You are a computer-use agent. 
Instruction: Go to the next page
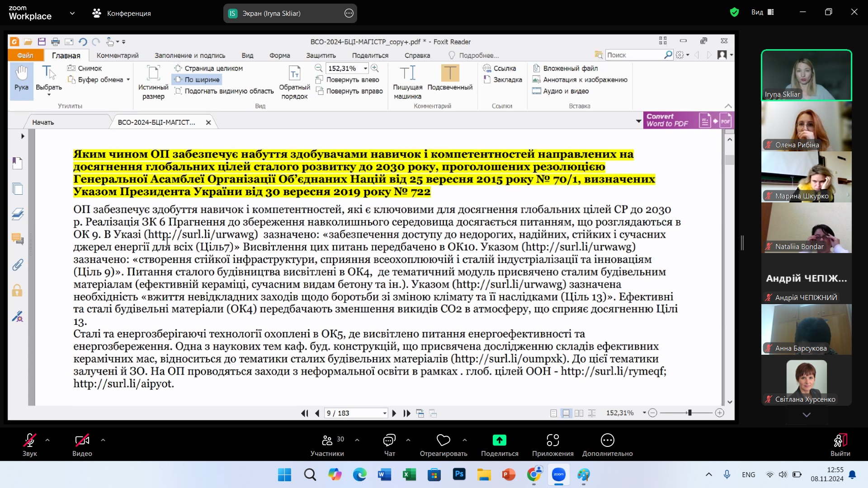(394, 413)
